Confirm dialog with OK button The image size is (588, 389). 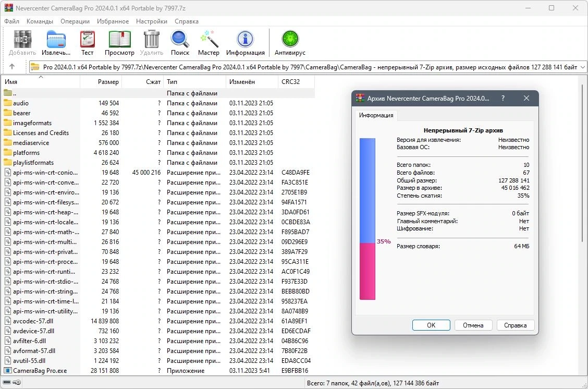[x=431, y=325]
